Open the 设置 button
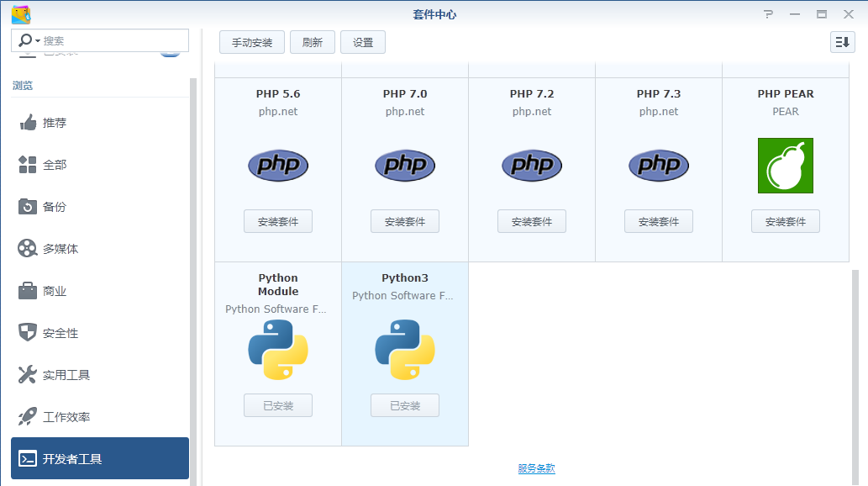The image size is (868, 486). [x=363, y=43]
